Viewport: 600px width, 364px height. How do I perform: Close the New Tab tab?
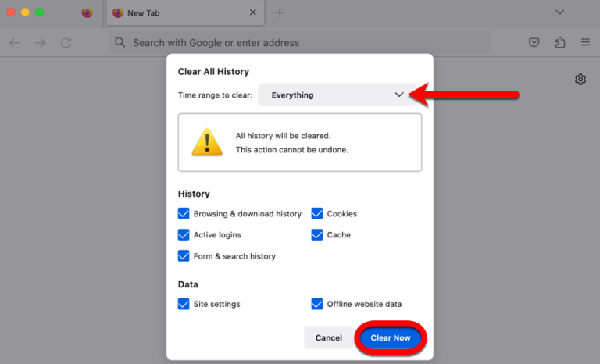coord(252,12)
